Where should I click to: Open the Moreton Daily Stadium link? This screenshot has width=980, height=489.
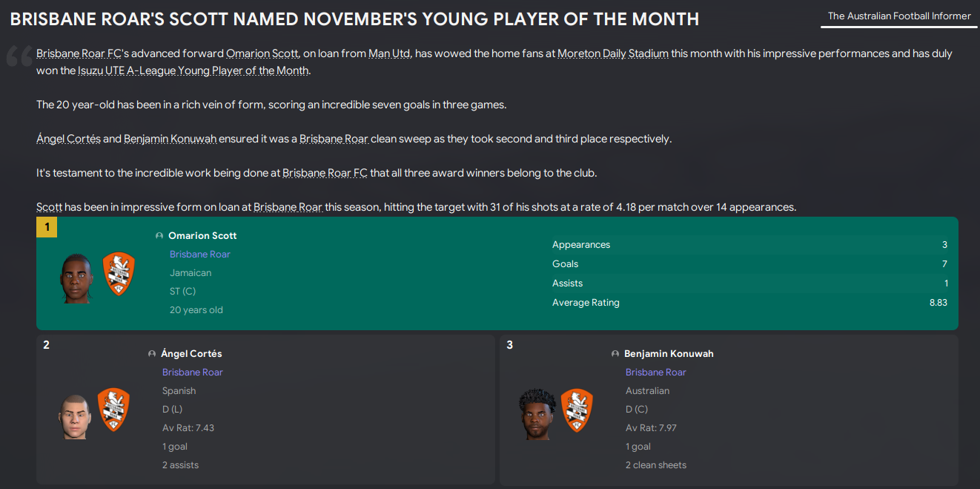click(x=613, y=53)
